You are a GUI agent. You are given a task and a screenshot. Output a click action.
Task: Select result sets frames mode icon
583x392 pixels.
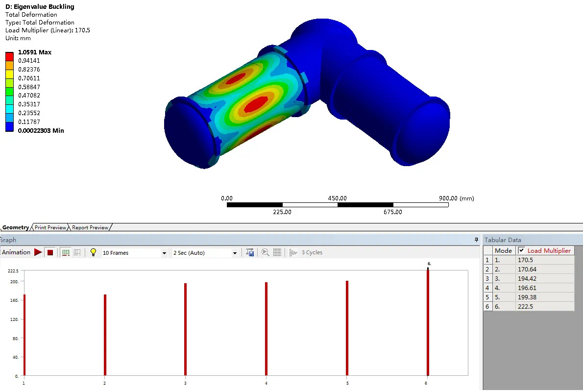point(77,252)
